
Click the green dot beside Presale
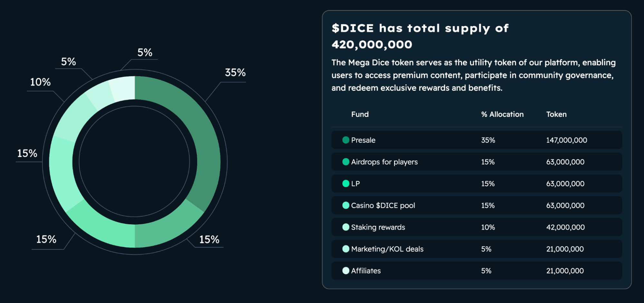(346, 140)
